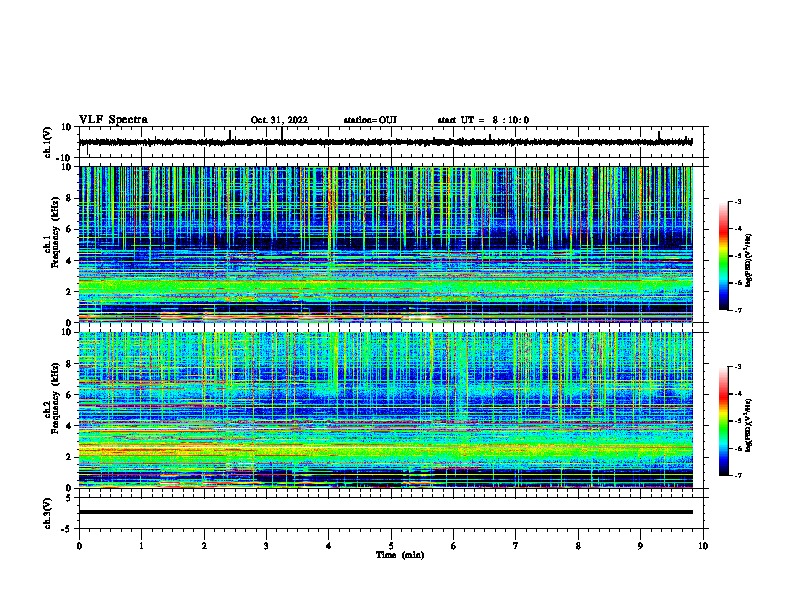Click time axis tick label "8"
Viewport: 792px width, 612px height.
[x=578, y=546]
